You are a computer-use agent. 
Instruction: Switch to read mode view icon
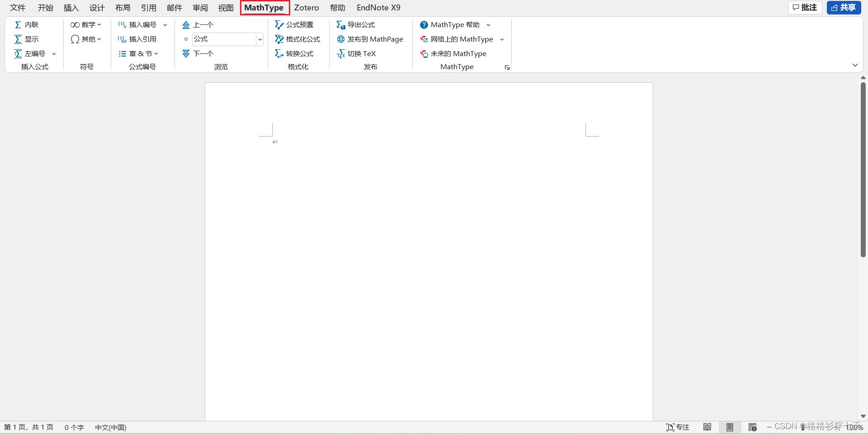708,427
